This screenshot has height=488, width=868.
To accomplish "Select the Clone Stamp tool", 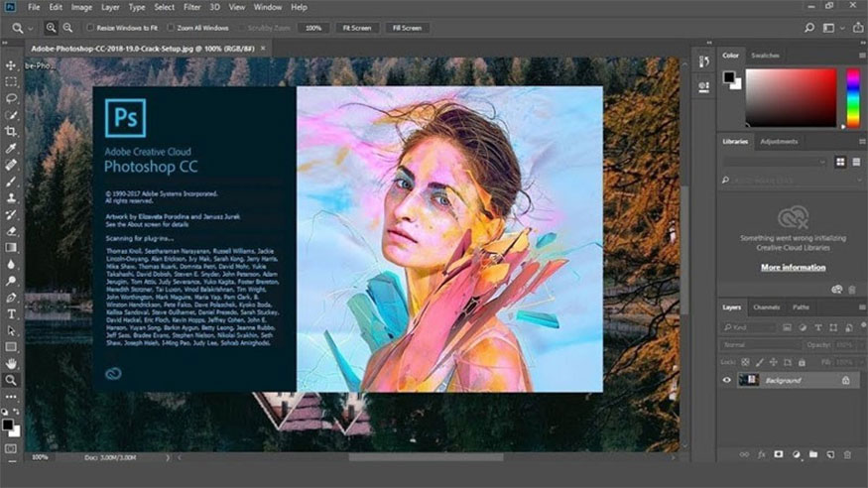I will tap(11, 198).
